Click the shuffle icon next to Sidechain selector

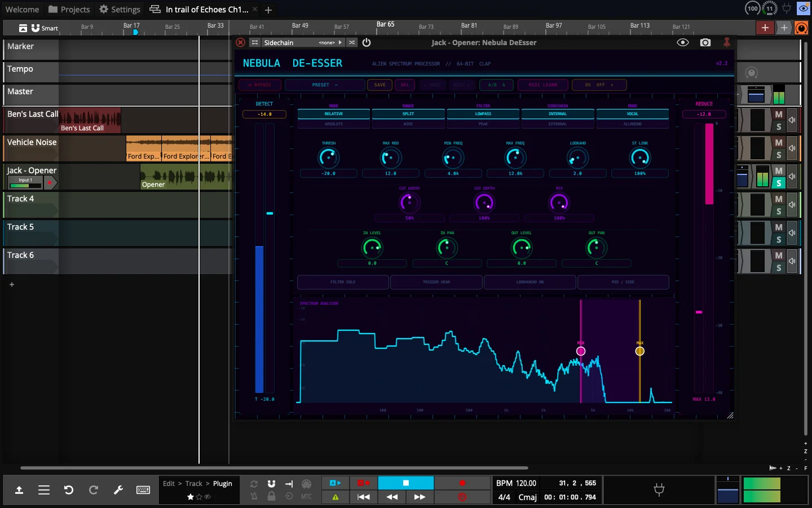[x=352, y=42]
